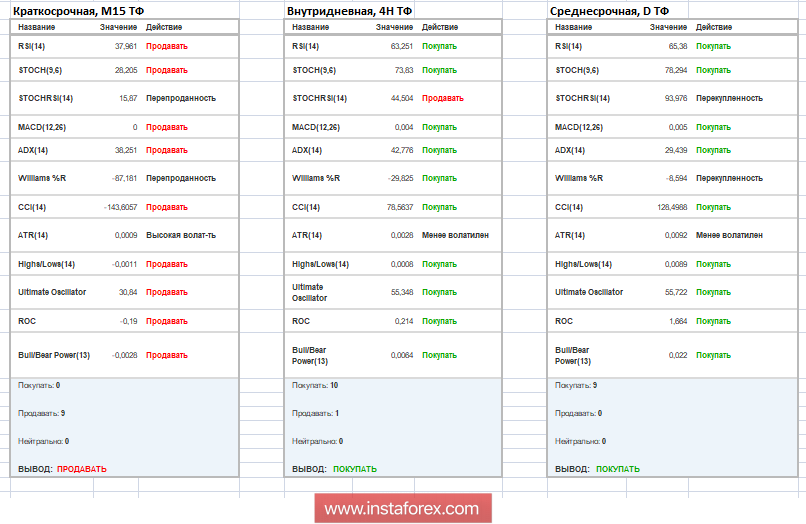The height and width of the screenshot is (524, 806).
Task: Click CCI(14) value -143,6057
Action: (x=120, y=207)
